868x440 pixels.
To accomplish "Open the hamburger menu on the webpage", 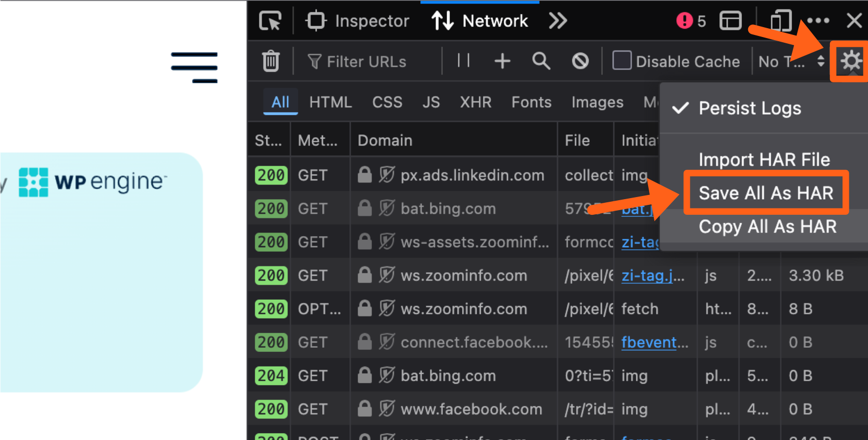I will click(194, 67).
